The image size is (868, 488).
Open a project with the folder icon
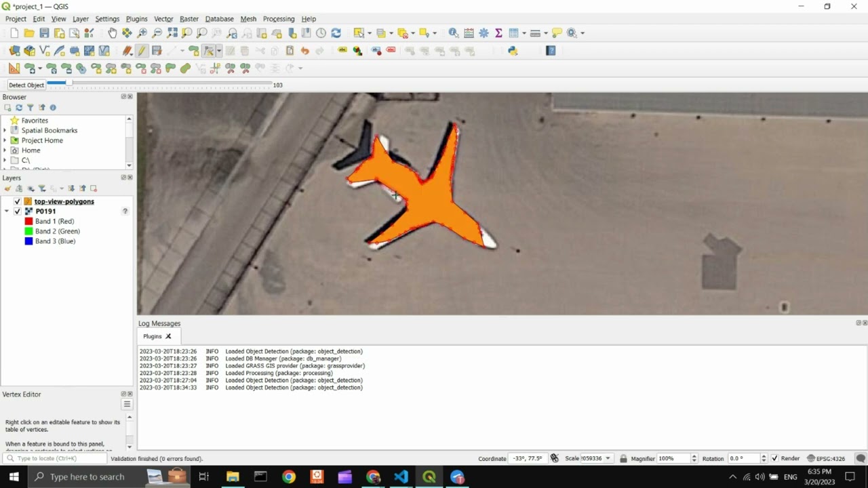(x=29, y=33)
